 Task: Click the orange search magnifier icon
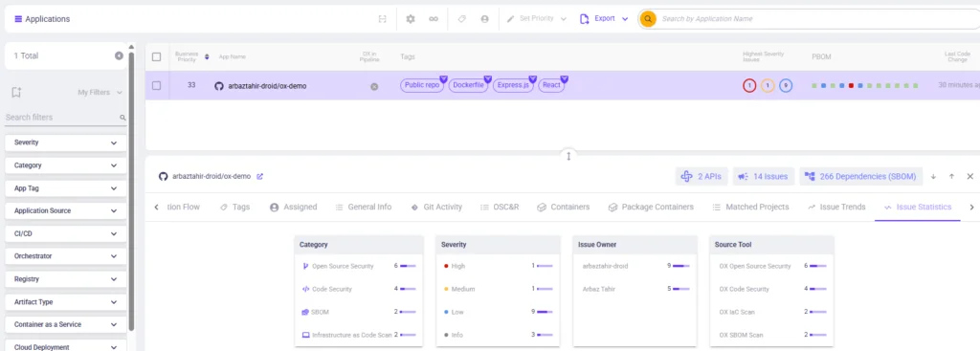click(x=648, y=19)
